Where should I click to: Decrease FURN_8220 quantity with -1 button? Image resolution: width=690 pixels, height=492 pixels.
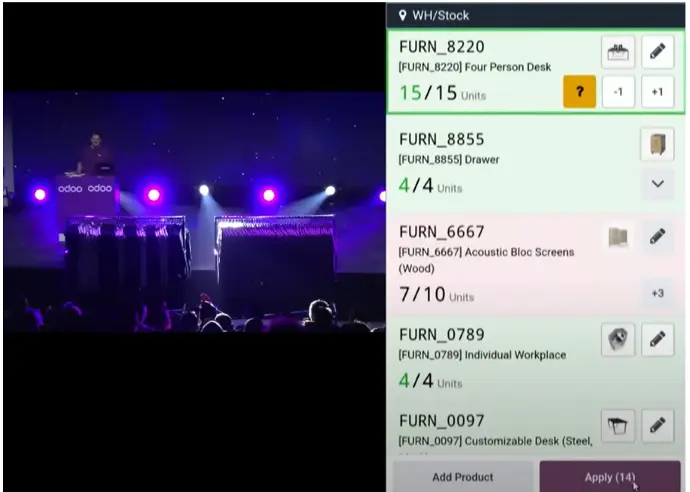(618, 92)
